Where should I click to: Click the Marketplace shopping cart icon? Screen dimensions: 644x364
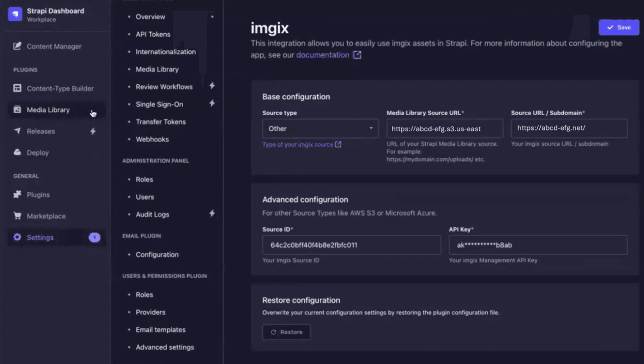[x=17, y=216]
